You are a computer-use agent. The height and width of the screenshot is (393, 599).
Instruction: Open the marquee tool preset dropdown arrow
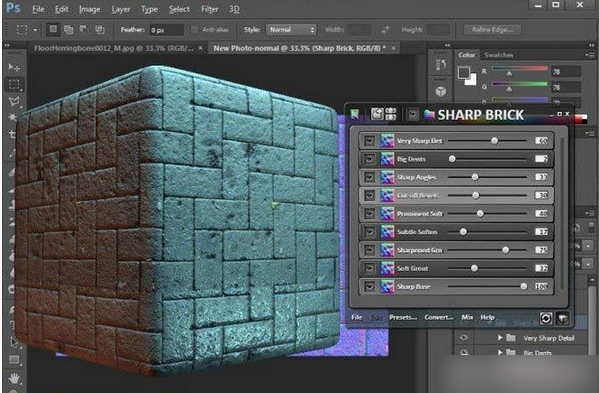tap(35, 30)
